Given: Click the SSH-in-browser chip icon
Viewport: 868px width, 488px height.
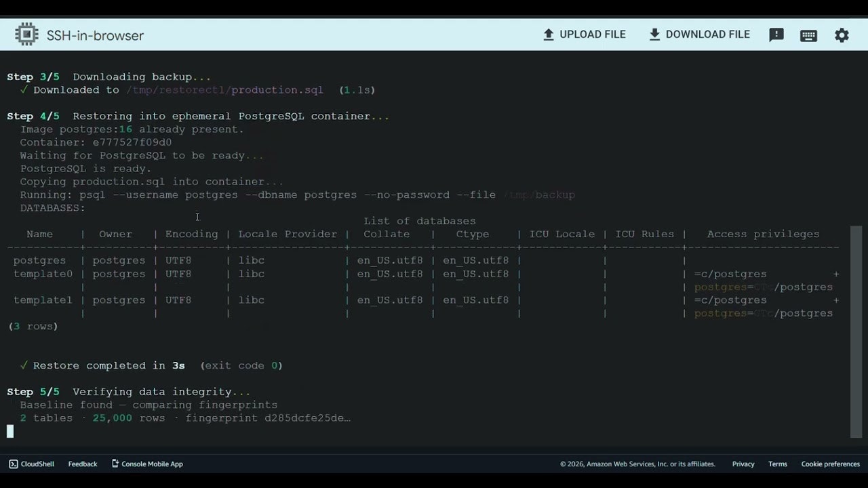Looking at the screenshot, I should 26,35.
